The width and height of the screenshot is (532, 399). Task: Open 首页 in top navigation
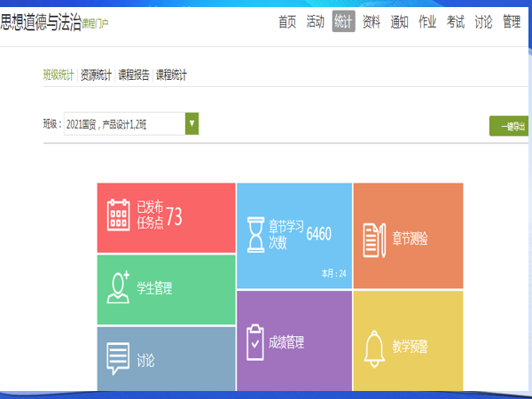[287, 22]
